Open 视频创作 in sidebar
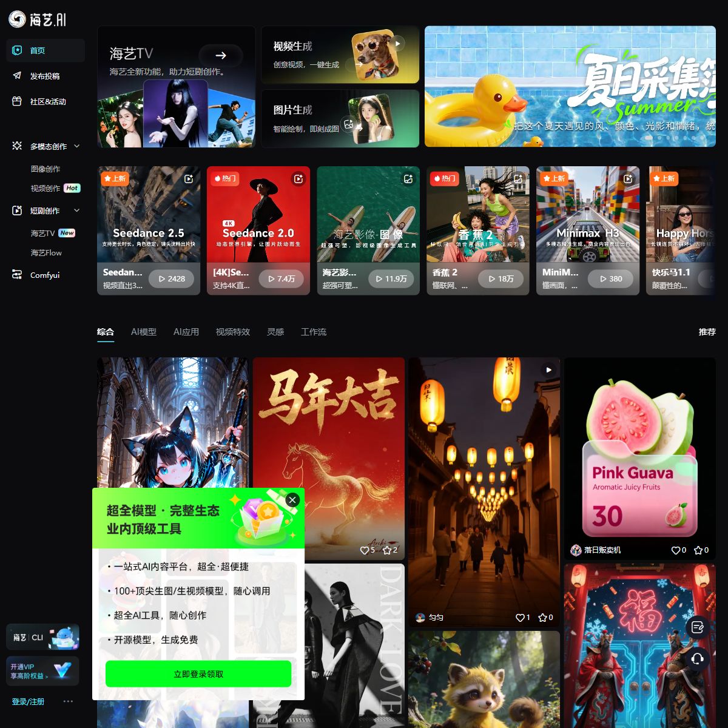 point(45,188)
